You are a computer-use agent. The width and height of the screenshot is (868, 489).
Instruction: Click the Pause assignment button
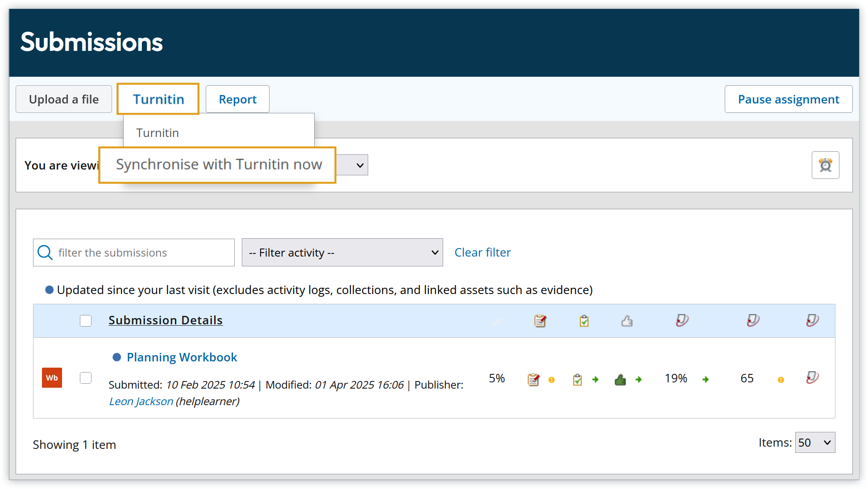point(788,99)
